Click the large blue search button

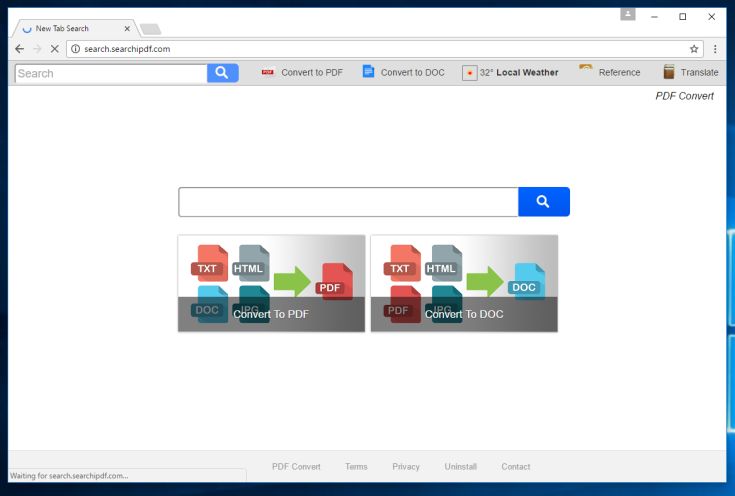pyautogui.click(x=544, y=202)
